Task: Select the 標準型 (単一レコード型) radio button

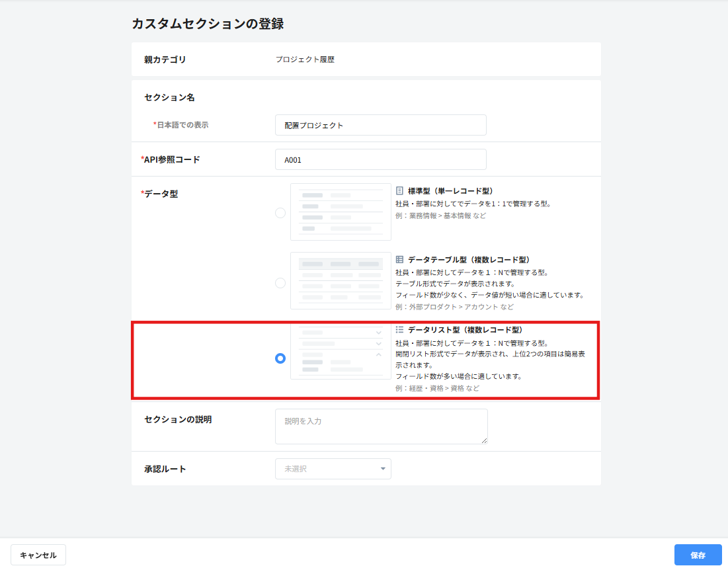Action: pos(280,212)
